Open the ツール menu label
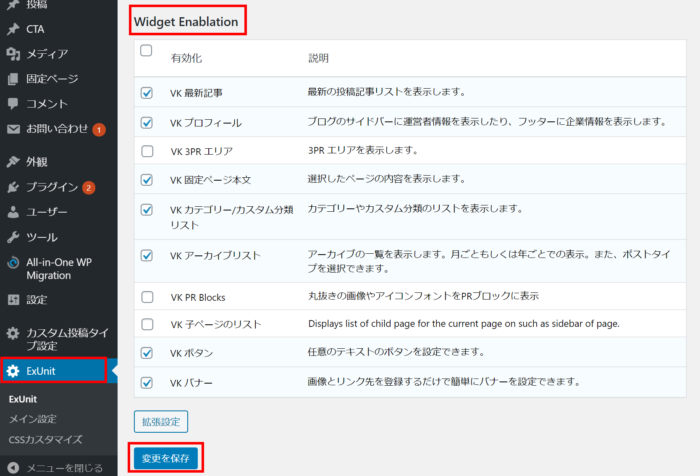This screenshot has height=476, width=700. pos(42,237)
